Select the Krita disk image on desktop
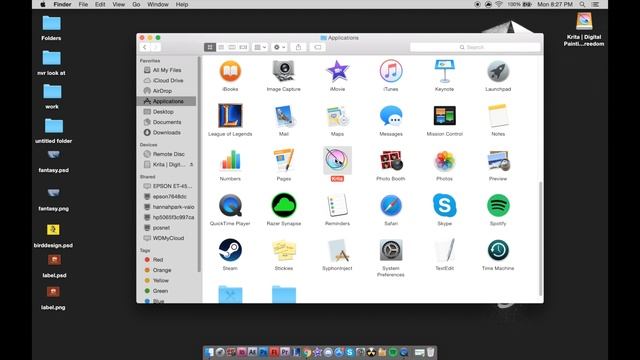640x360 pixels. point(584,29)
